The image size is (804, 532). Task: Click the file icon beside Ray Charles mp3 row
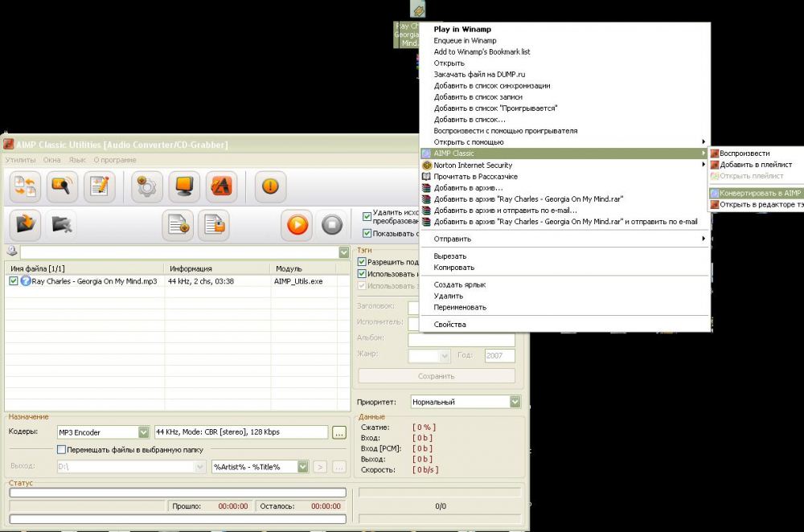pyautogui.click(x=26, y=280)
